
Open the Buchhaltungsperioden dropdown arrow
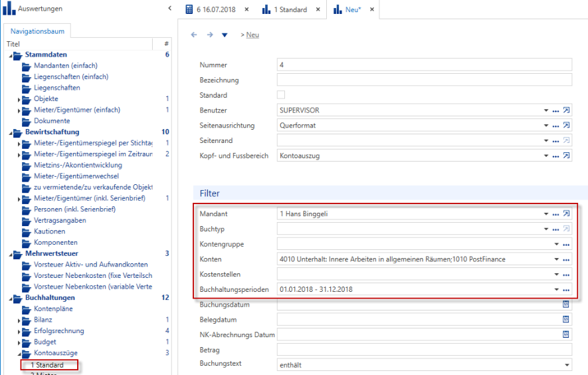(x=557, y=289)
